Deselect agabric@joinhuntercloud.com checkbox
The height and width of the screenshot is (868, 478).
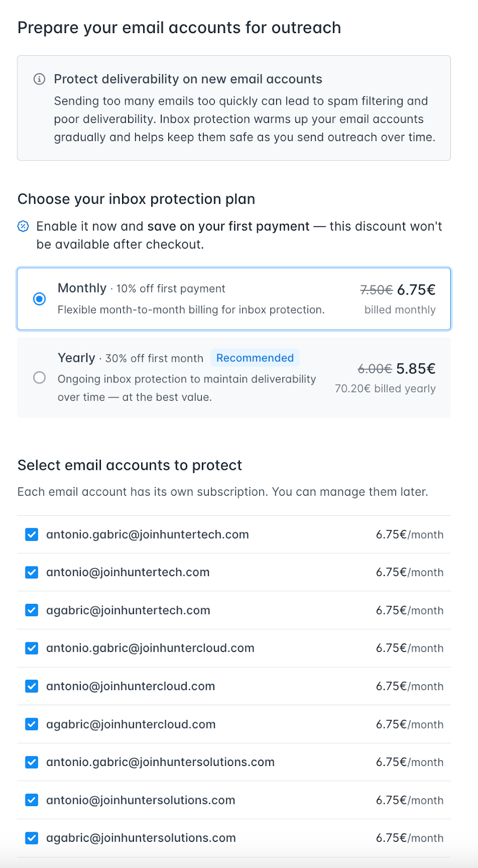pyautogui.click(x=32, y=724)
